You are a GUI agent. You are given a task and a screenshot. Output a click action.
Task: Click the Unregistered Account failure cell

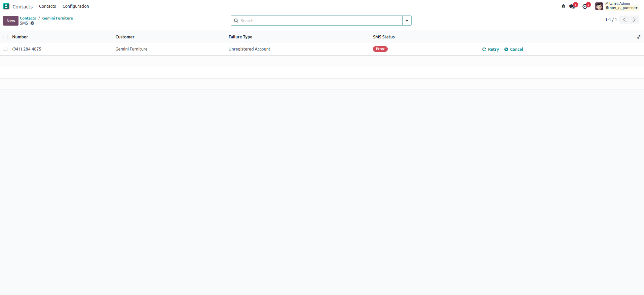250,49
